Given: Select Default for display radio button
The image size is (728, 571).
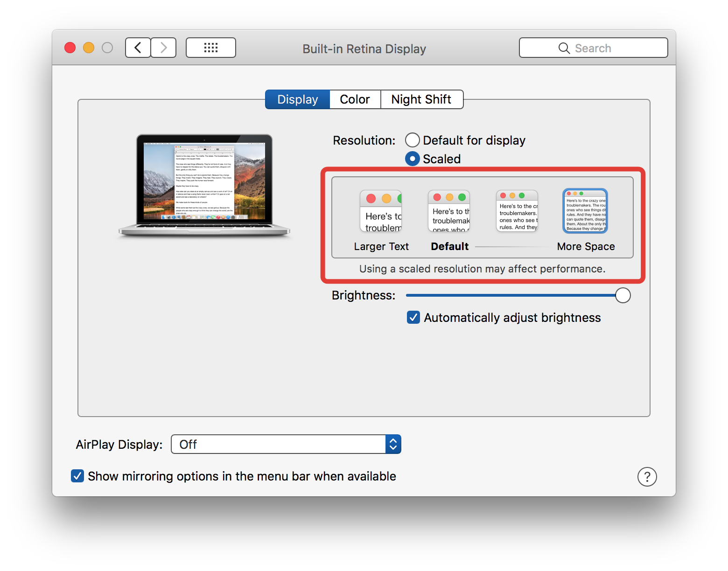Looking at the screenshot, I should [x=413, y=140].
